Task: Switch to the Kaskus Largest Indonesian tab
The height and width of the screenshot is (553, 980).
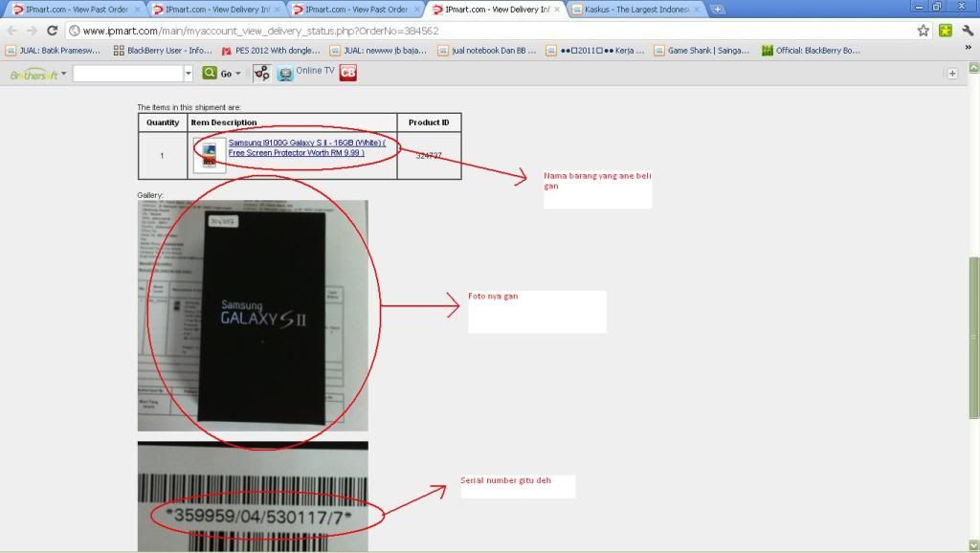Action: click(x=635, y=10)
